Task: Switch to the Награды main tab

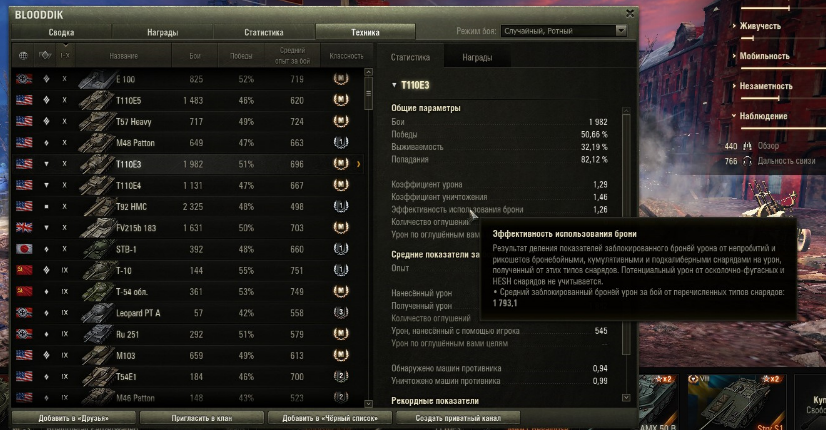Action: [162, 32]
